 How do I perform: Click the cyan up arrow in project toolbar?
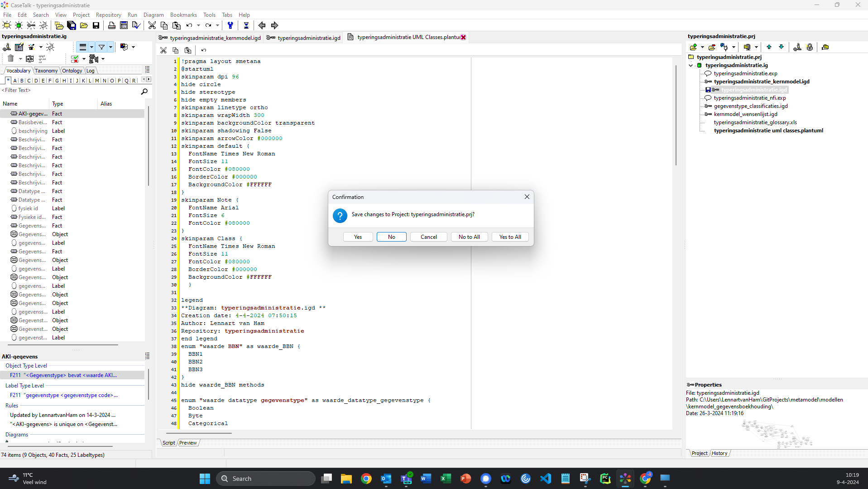769,47
